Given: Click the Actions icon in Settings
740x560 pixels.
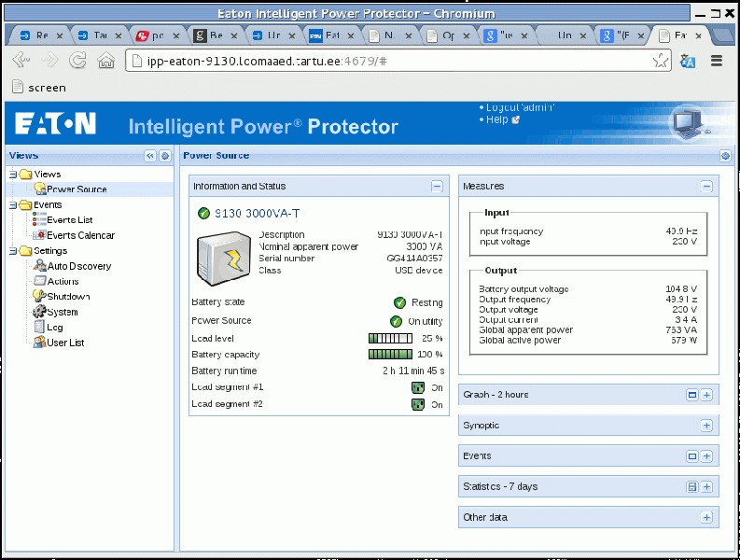Looking at the screenshot, I should 39,281.
